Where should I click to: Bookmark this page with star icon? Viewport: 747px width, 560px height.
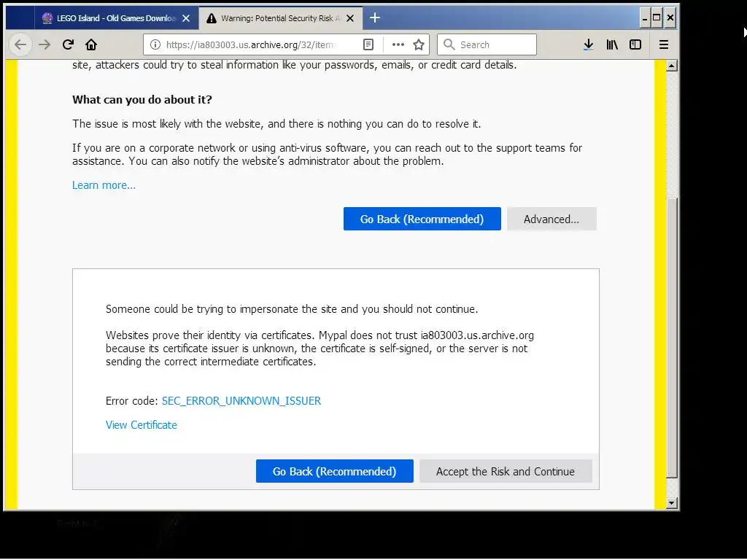(419, 44)
